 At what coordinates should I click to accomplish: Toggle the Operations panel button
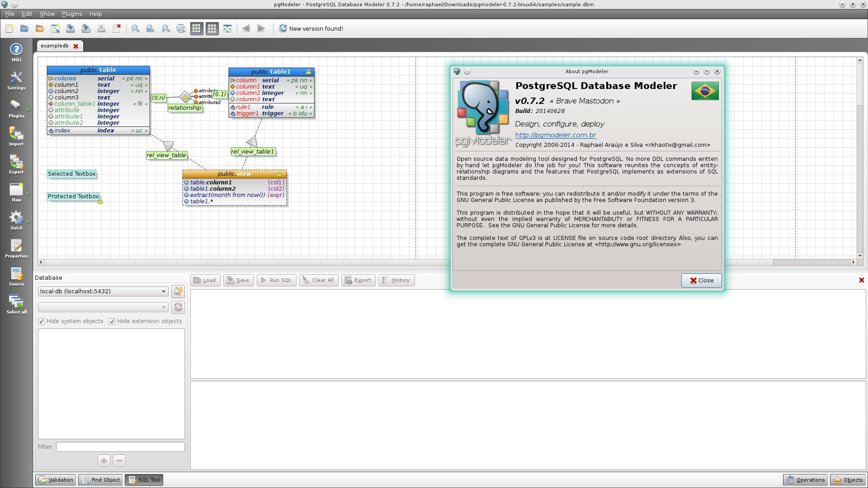point(805,480)
